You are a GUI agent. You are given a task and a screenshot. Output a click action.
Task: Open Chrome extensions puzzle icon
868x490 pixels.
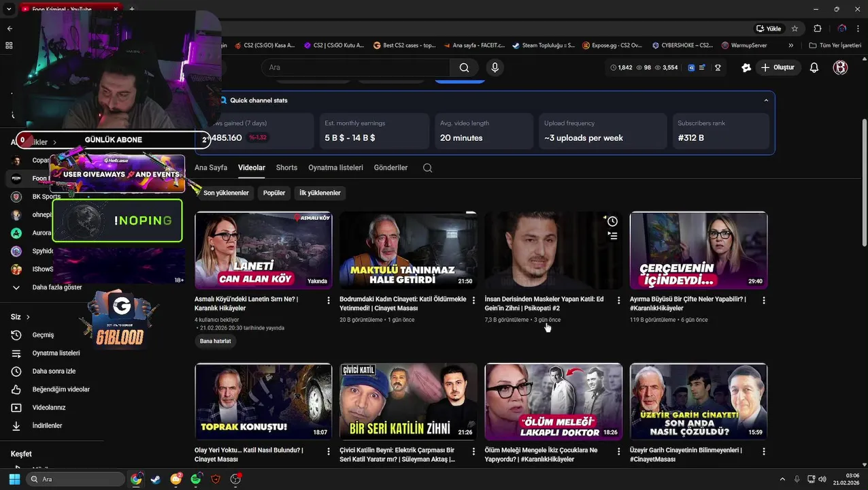[818, 29]
